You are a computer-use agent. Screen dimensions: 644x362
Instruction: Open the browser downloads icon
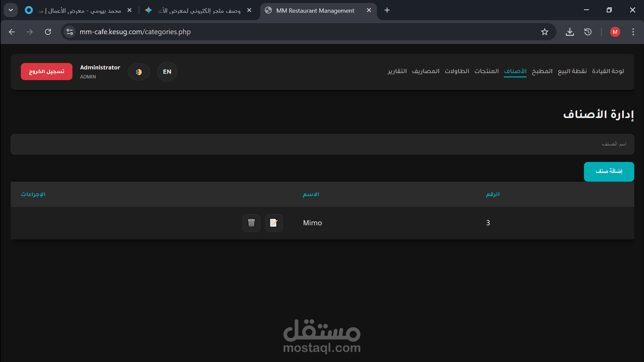(570, 32)
